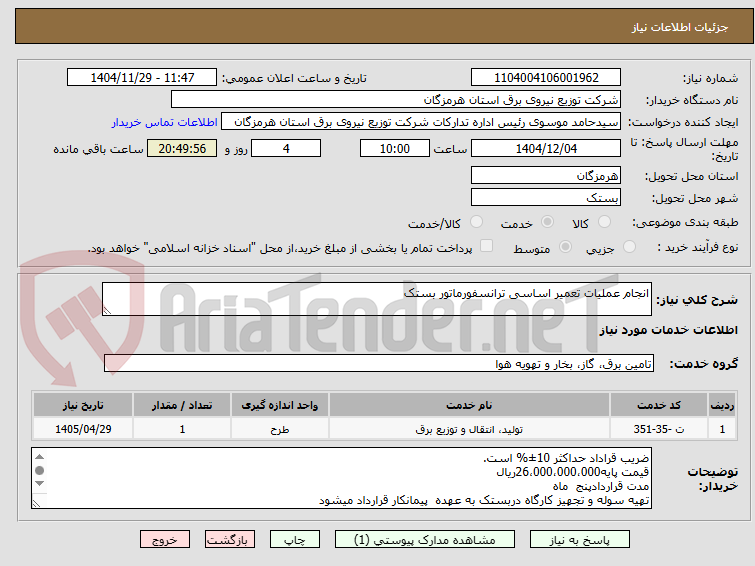Click the buyer notes scroll up arrow
This screenshot has height=566, width=755.
pyautogui.click(x=39, y=457)
